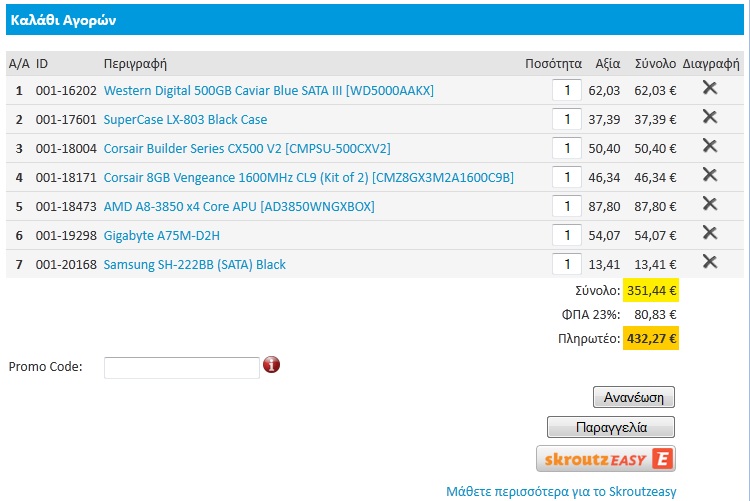The height and width of the screenshot is (501, 750).
Task: Remove Corsair 8GB Vengeance memory kit
Action: [x=710, y=175]
